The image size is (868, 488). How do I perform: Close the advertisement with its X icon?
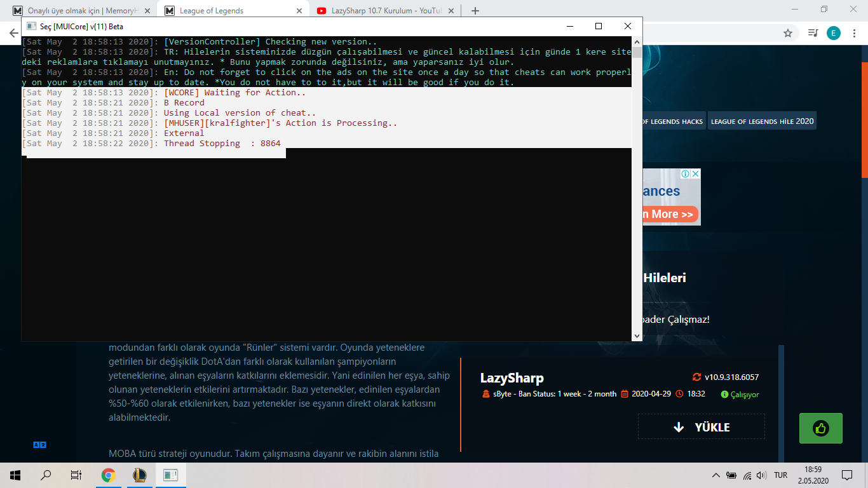[x=696, y=174]
